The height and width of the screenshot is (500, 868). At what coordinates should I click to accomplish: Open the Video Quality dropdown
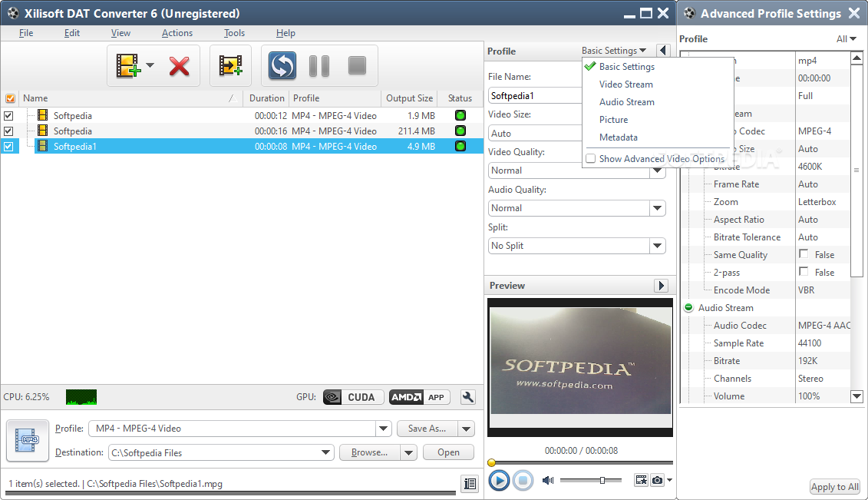657,171
